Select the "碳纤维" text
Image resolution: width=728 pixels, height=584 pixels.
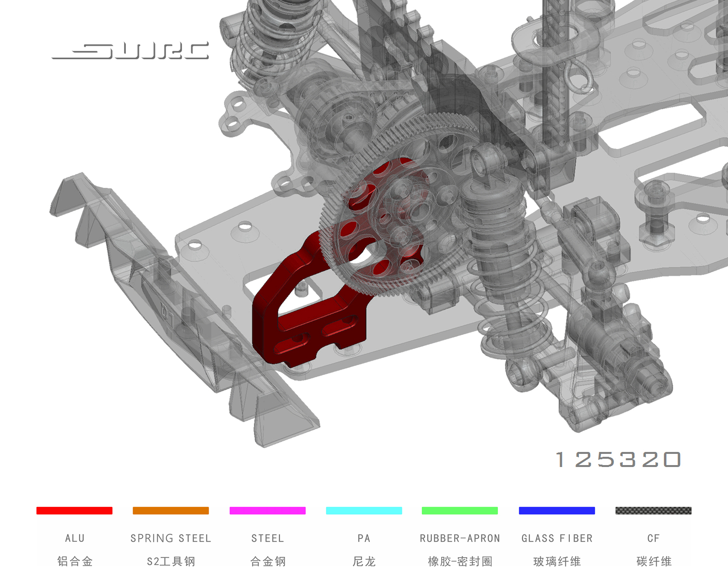click(654, 562)
